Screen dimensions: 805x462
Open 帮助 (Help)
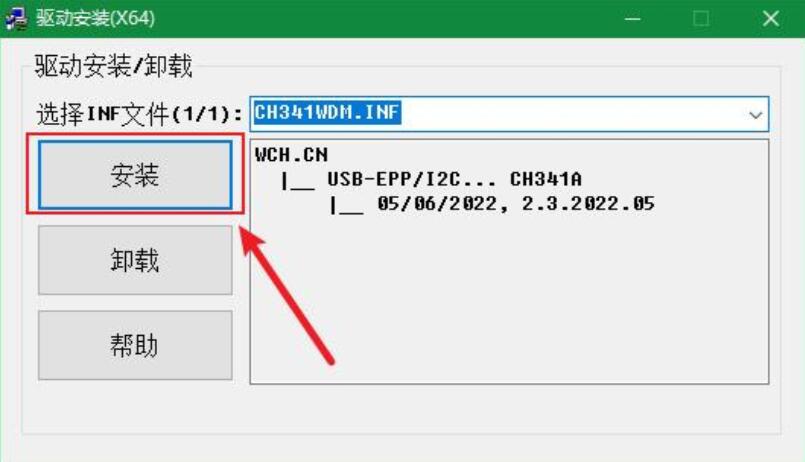[x=136, y=345]
